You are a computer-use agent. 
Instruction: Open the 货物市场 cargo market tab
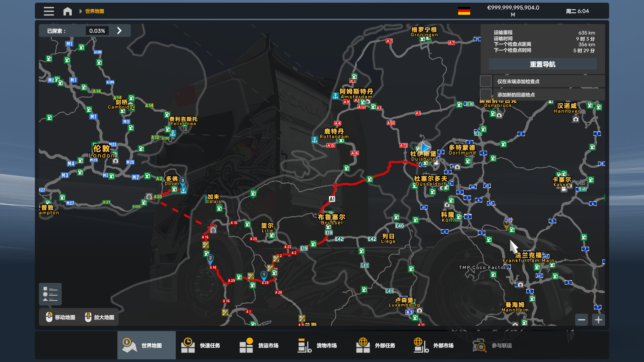pyautogui.click(x=321, y=345)
